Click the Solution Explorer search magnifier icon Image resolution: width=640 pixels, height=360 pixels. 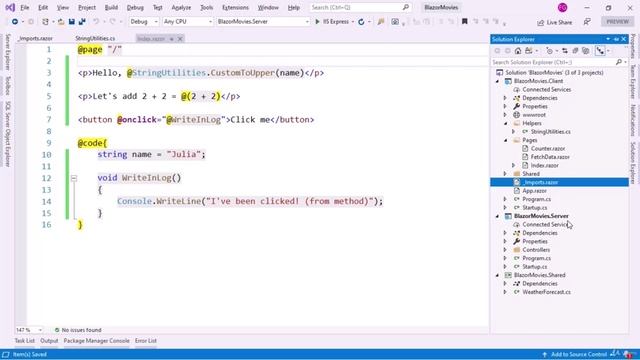tap(619, 62)
